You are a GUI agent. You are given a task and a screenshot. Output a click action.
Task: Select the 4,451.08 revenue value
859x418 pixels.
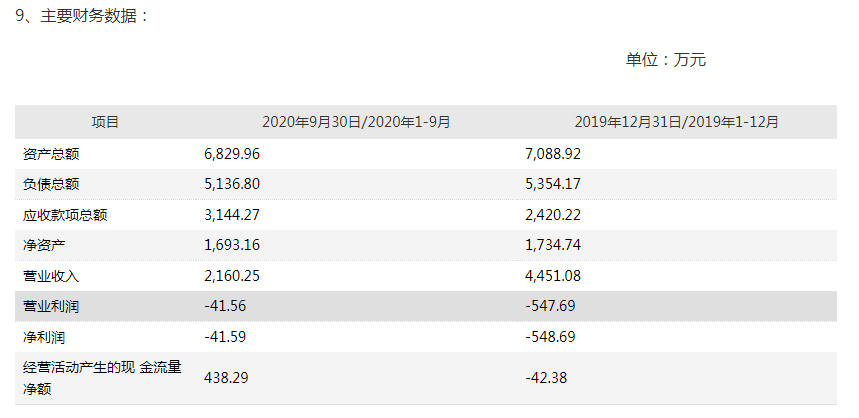point(553,275)
